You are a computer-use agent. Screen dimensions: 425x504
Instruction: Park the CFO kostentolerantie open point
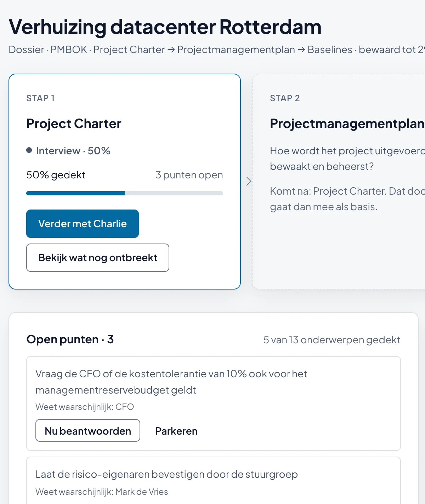point(176,431)
